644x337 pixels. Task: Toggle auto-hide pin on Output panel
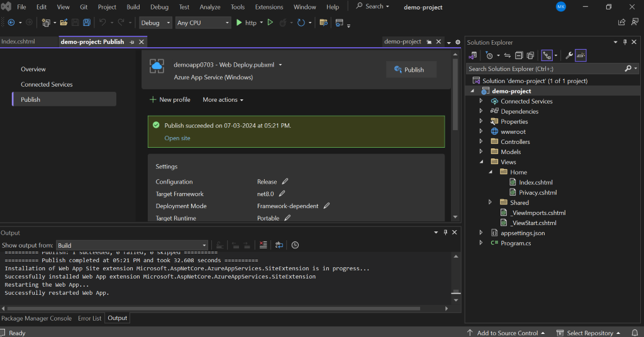445,233
